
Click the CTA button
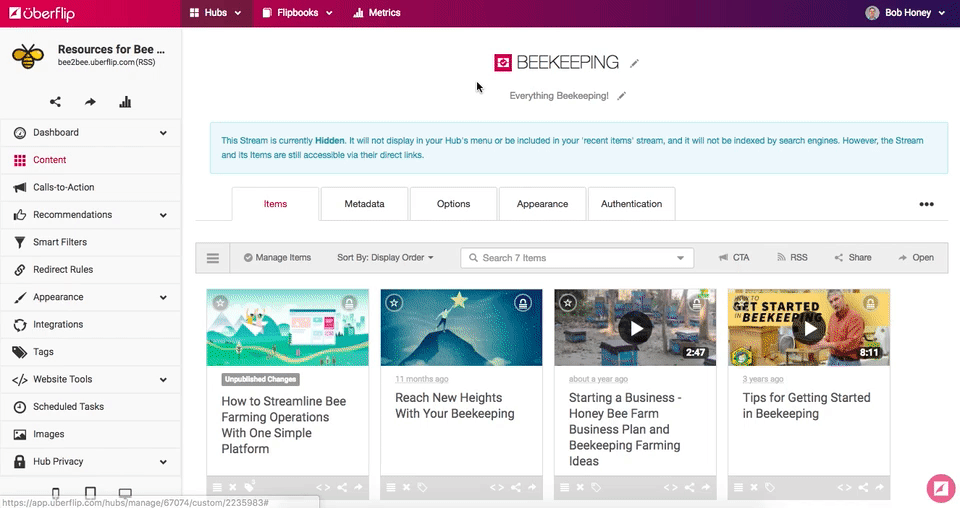pyautogui.click(x=734, y=258)
